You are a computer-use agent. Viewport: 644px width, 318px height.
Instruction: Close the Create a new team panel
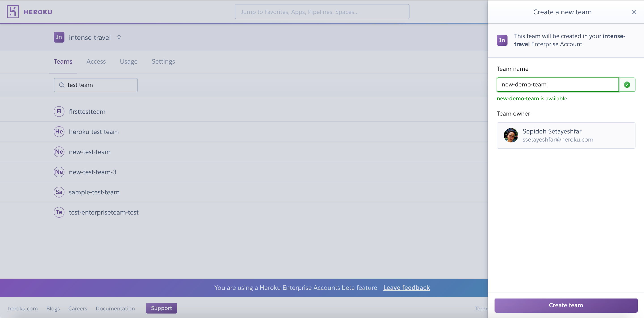pos(634,12)
